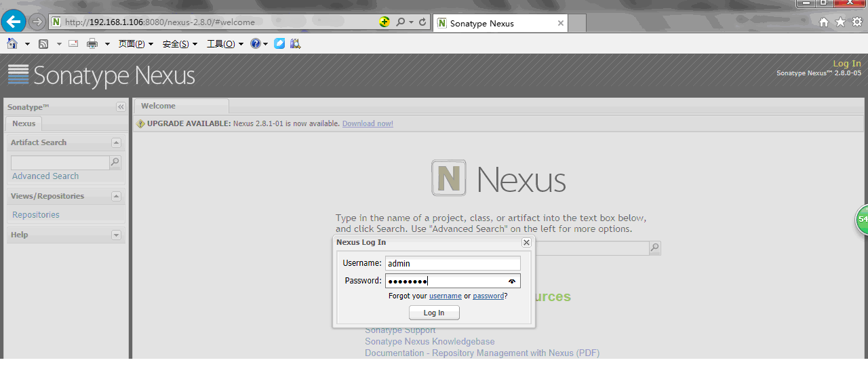This screenshot has width=868, height=392.
Task: Collapse the Artifact Search section
Action: click(116, 143)
